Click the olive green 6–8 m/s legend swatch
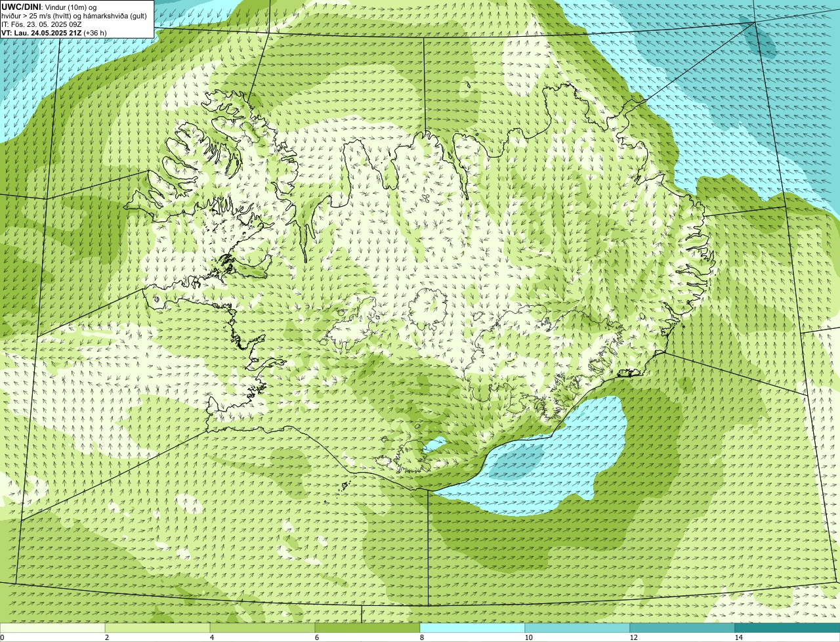Viewport: 840px width, 642px height. [x=367, y=628]
